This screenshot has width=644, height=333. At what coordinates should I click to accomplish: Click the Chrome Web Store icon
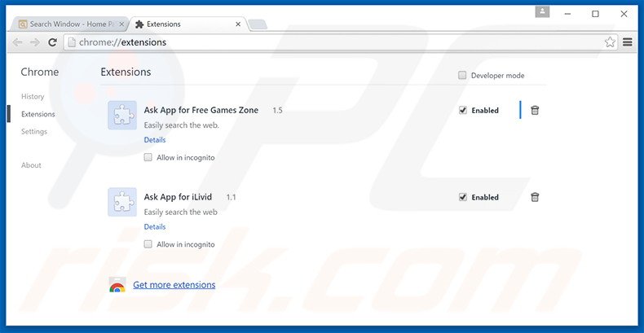[x=117, y=285]
